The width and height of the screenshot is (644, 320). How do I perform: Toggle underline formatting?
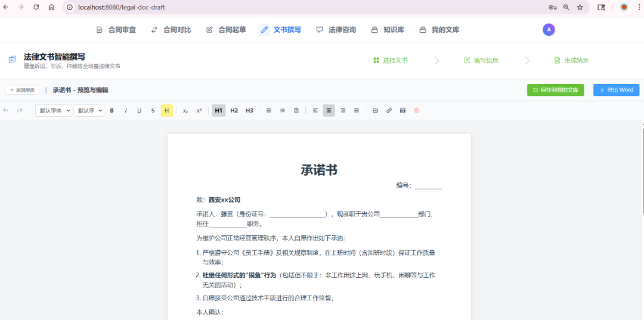(139, 110)
